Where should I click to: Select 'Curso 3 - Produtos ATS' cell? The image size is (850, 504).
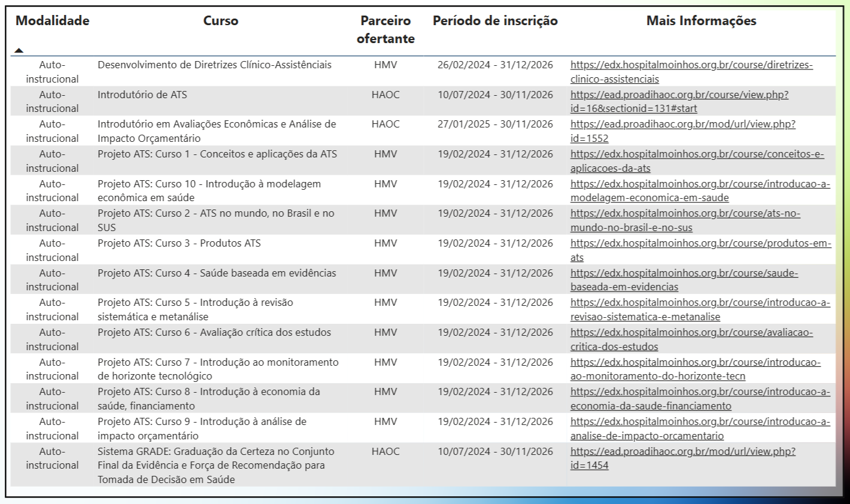[179, 243]
